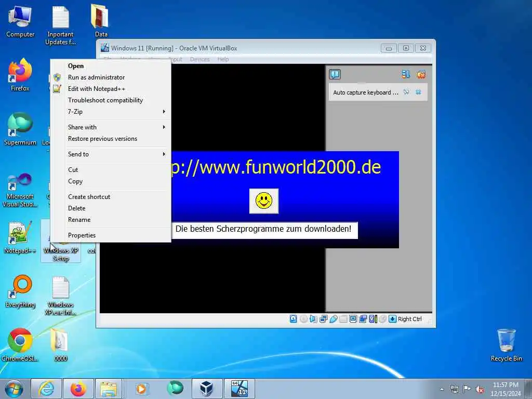This screenshot has width=532, height=399.
Task: Select the ChromeOS desktop icon
Action: point(20,345)
